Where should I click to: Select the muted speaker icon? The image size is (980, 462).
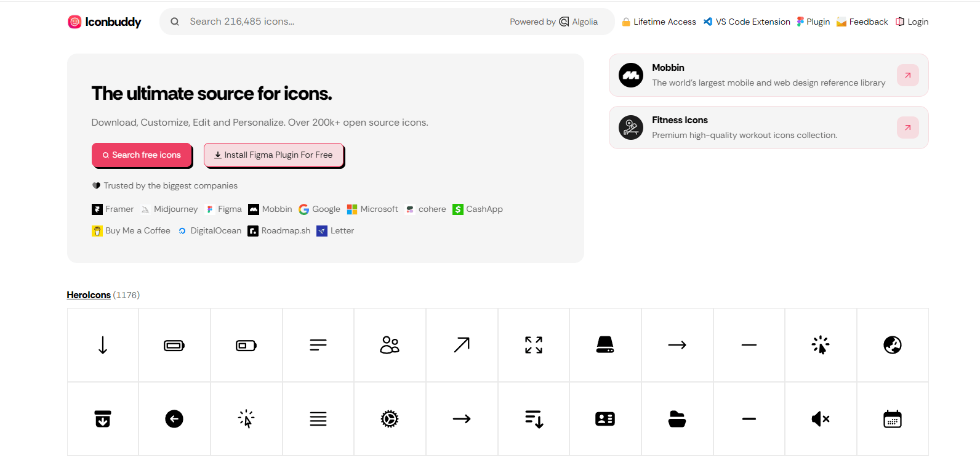point(821,419)
